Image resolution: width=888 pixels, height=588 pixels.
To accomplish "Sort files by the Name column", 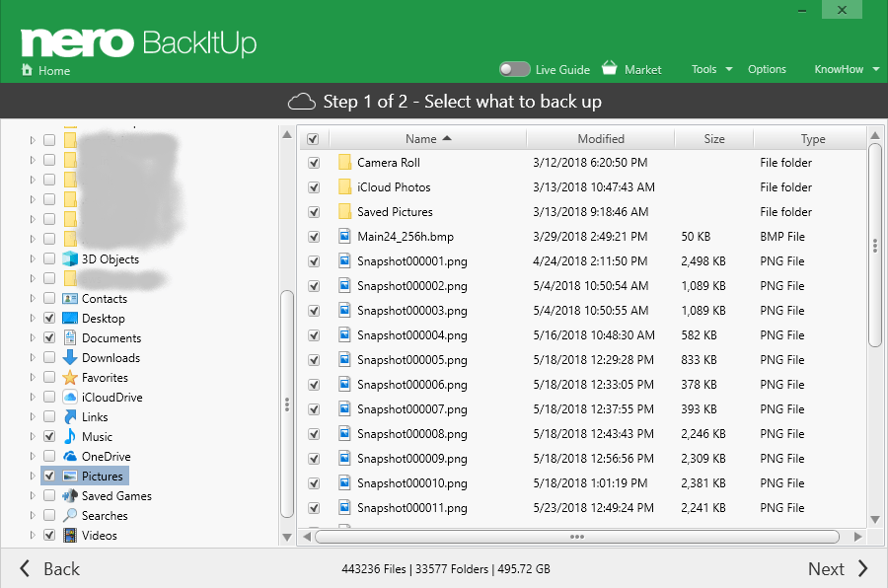I will click(x=427, y=139).
